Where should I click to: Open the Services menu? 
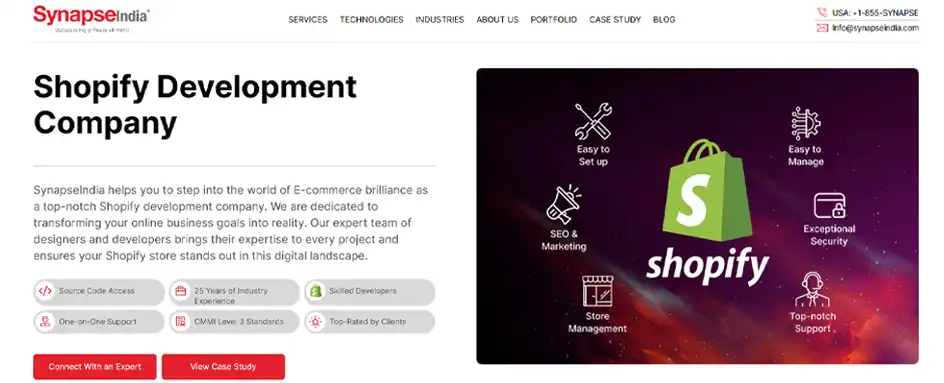[308, 19]
